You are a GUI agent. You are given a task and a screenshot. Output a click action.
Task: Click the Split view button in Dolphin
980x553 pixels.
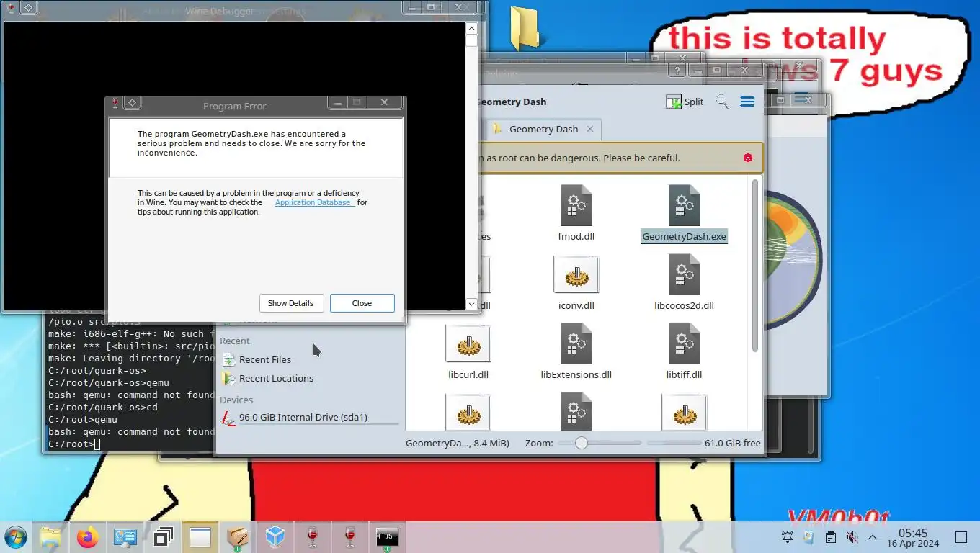pyautogui.click(x=685, y=102)
